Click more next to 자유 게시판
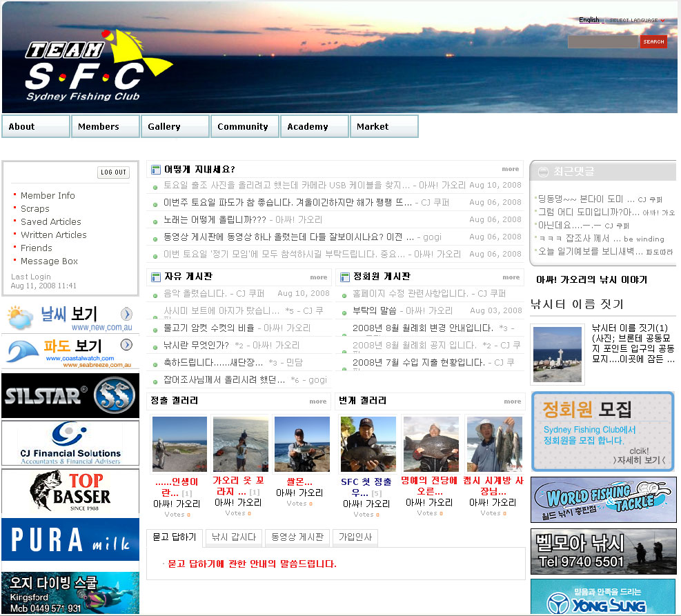 pos(318,277)
